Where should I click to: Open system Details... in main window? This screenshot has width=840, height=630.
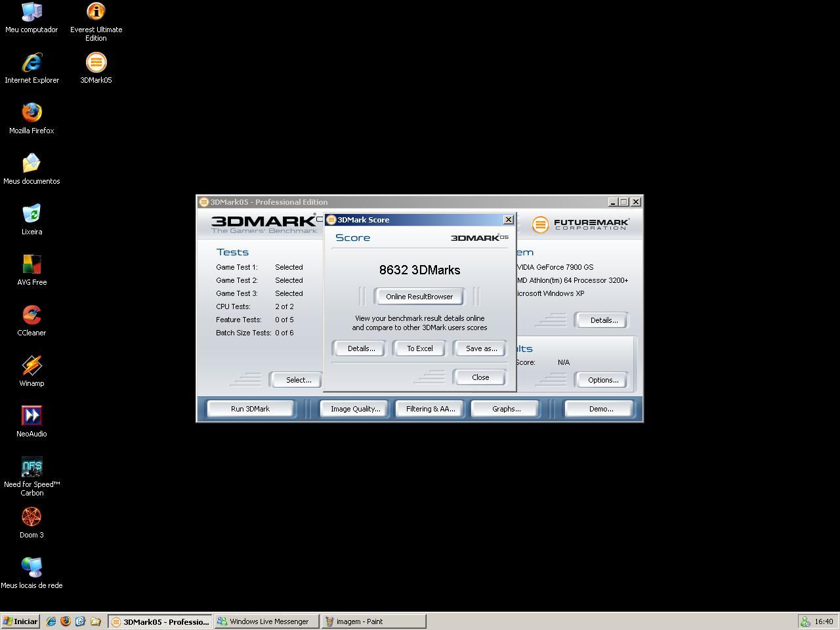pos(603,320)
